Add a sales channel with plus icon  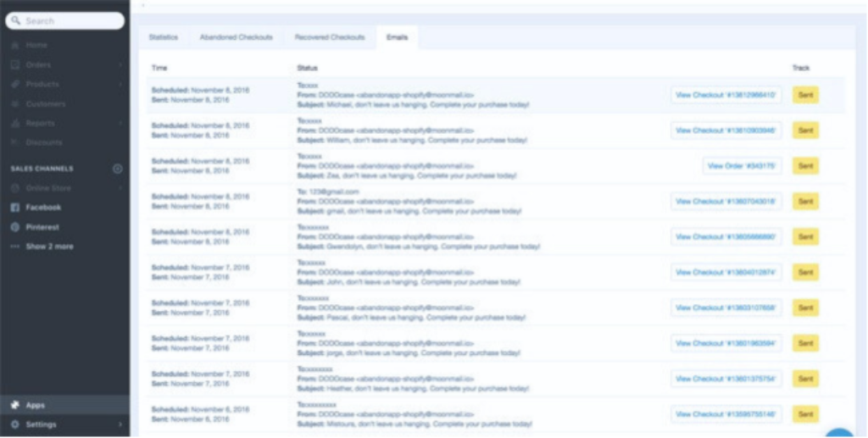click(x=117, y=169)
